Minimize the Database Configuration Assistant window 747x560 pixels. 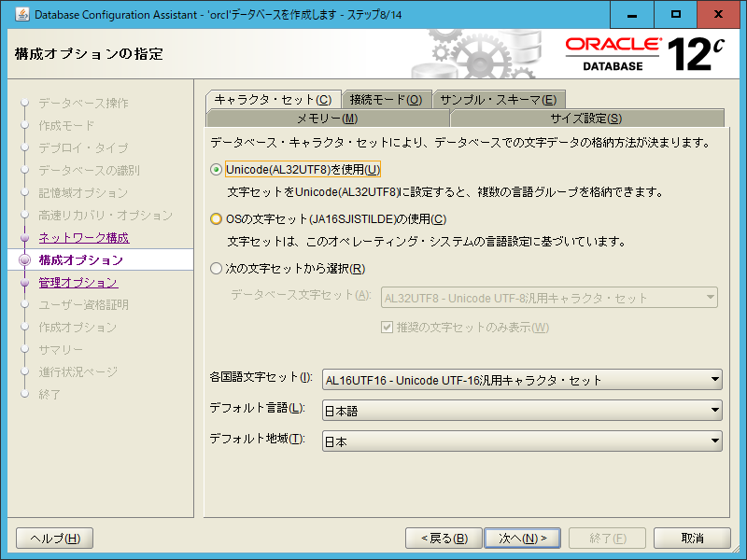click(632, 14)
